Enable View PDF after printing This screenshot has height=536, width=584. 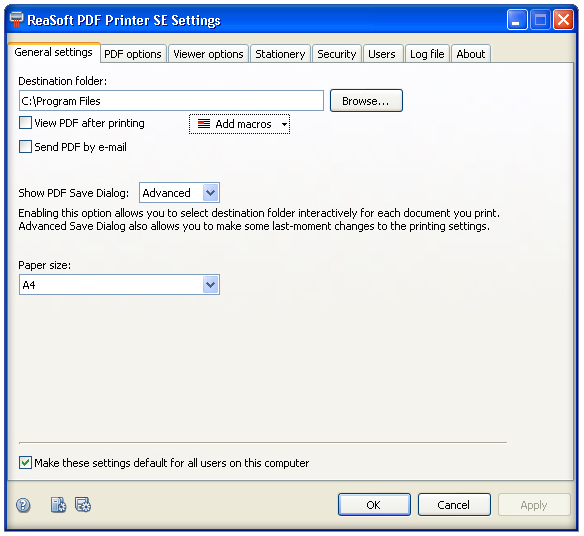click(25, 123)
